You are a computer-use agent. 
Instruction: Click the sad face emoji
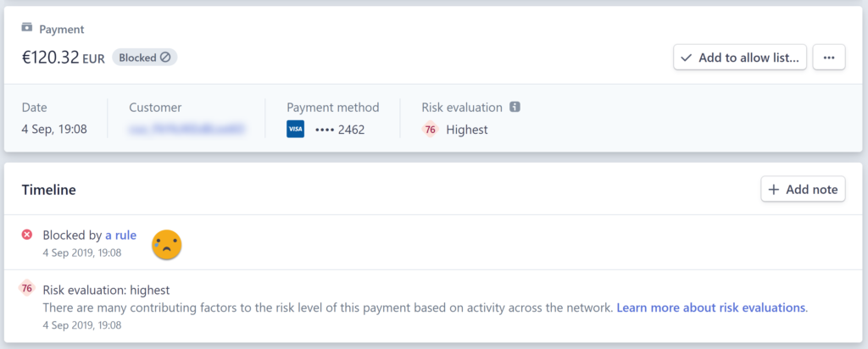pyautogui.click(x=167, y=244)
